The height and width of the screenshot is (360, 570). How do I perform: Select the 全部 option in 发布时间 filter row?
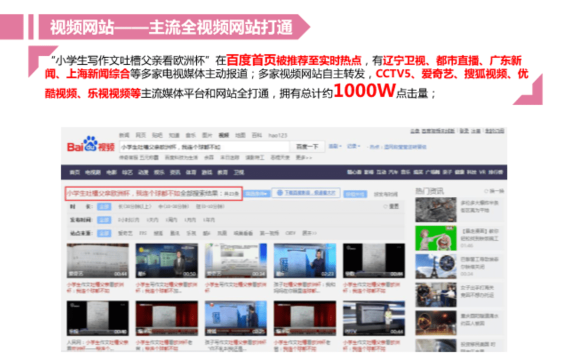[x=104, y=220]
